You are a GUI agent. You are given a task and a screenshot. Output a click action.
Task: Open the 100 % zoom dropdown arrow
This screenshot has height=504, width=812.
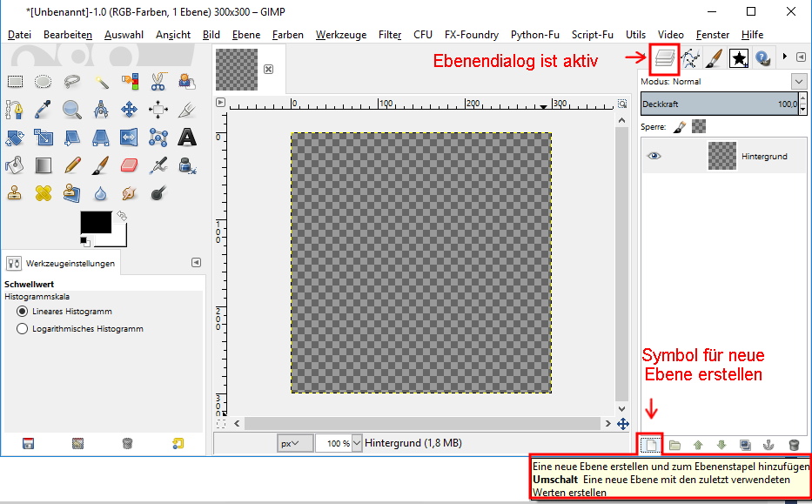coord(356,443)
